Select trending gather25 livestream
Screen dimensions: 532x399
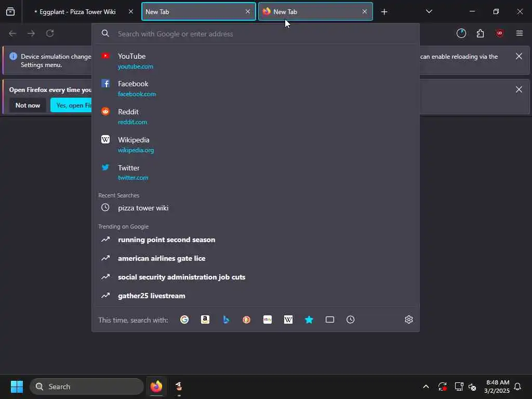256,296
